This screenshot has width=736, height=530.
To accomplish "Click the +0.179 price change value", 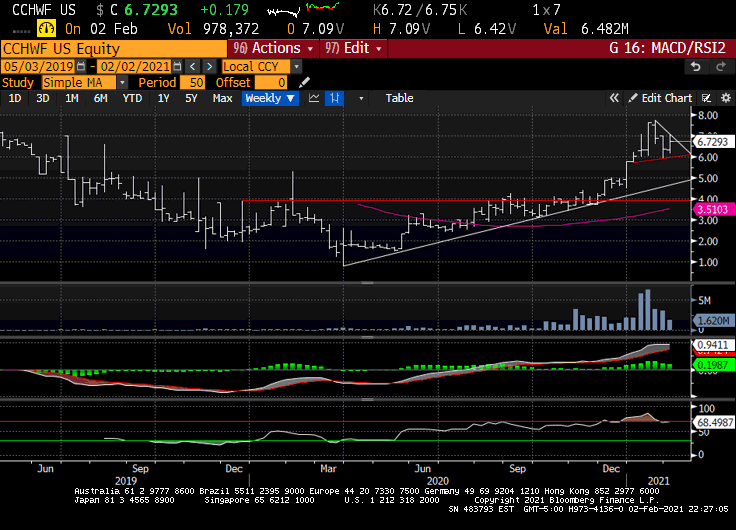I will tap(224, 10).
